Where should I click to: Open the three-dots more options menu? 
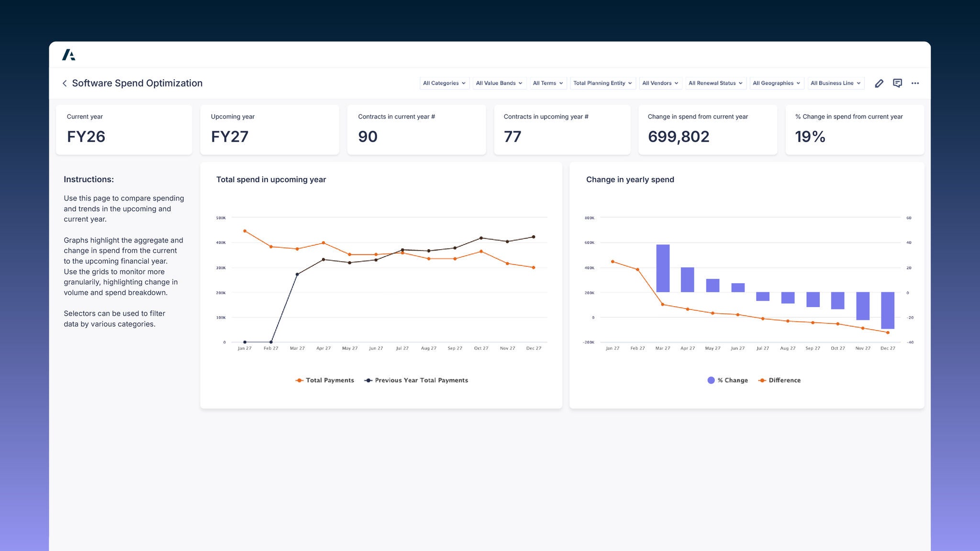[915, 83]
